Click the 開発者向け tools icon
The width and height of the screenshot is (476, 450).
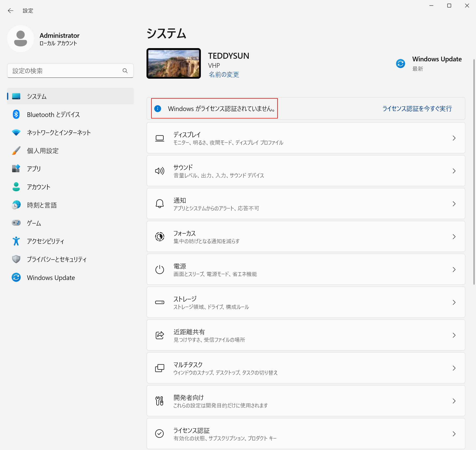(160, 401)
